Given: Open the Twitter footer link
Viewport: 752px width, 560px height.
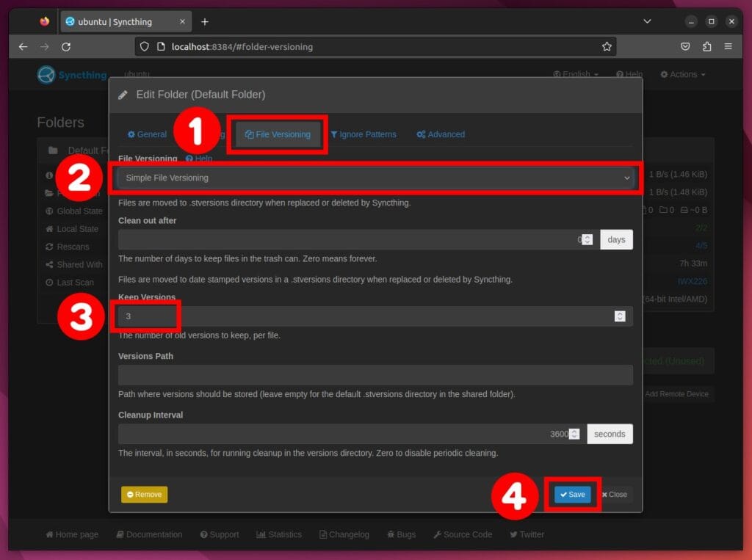Looking at the screenshot, I should pyautogui.click(x=527, y=534).
